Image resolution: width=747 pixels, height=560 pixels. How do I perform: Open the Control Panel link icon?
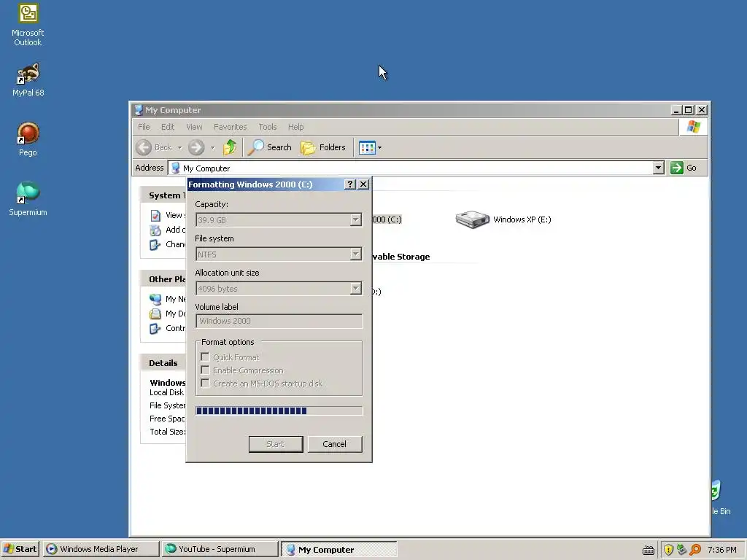pyautogui.click(x=155, y=329)
